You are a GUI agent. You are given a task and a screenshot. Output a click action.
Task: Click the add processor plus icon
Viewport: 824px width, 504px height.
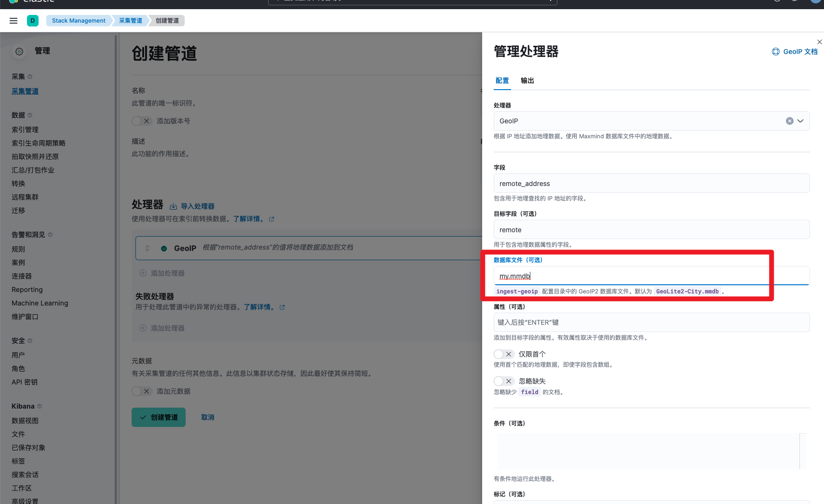143,273
